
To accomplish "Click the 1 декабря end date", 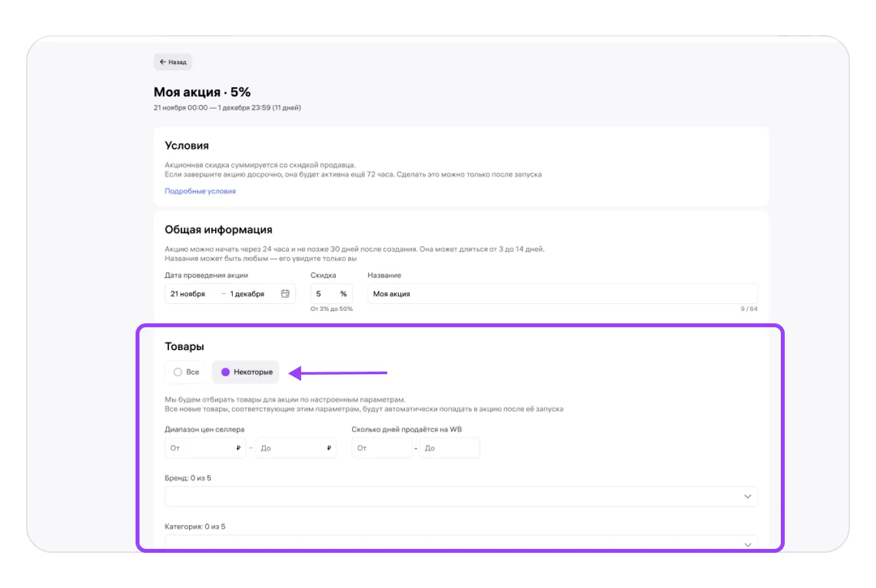I will (x=247, y=294).
